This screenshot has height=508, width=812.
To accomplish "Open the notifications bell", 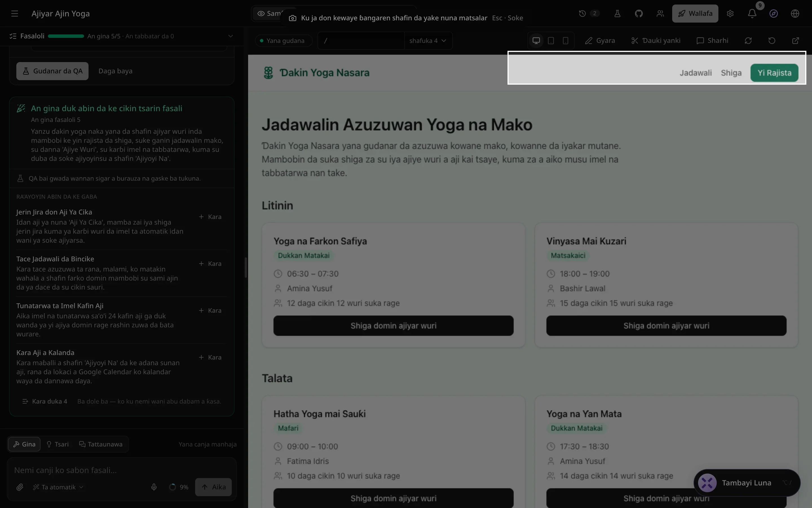I will (x=752, y=14).
